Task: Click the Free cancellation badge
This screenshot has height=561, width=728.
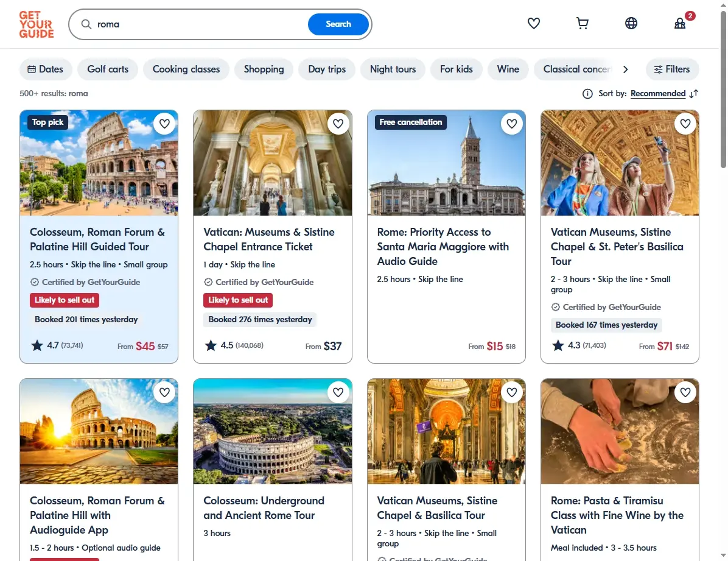Action: coord(410,122)
